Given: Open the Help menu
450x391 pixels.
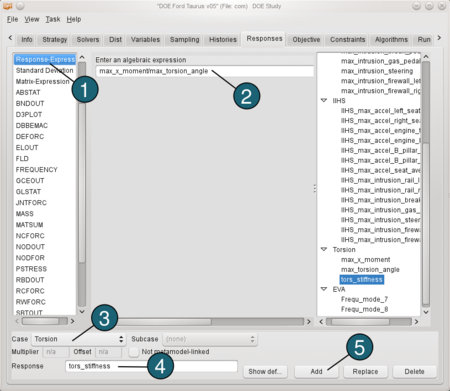Looking at the screenshot, I should [x=74, y=19].
